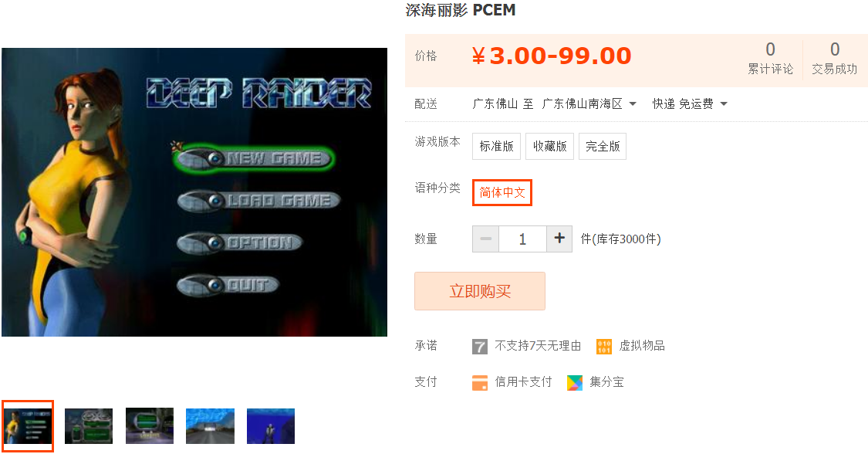Click the quantity input field
Image resolution: width=868 pixels, height=454 pixels.
click(x=522, y=239)
